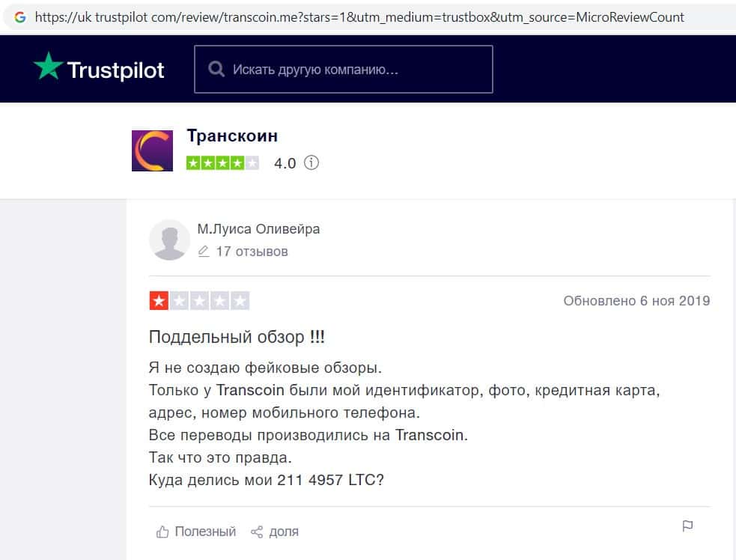Open the review title 'Поддельный обзор !!!'

(237, 337)
